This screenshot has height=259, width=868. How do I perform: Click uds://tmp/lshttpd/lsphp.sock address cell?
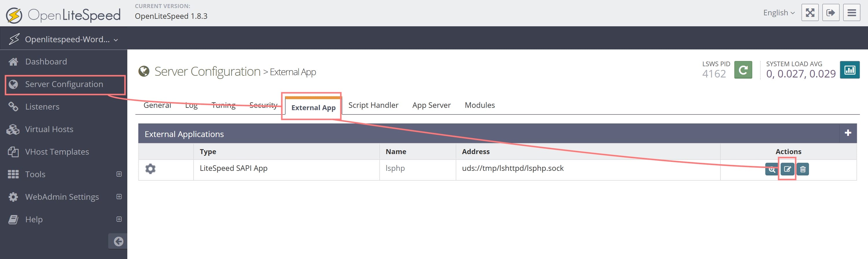[588, 170]
